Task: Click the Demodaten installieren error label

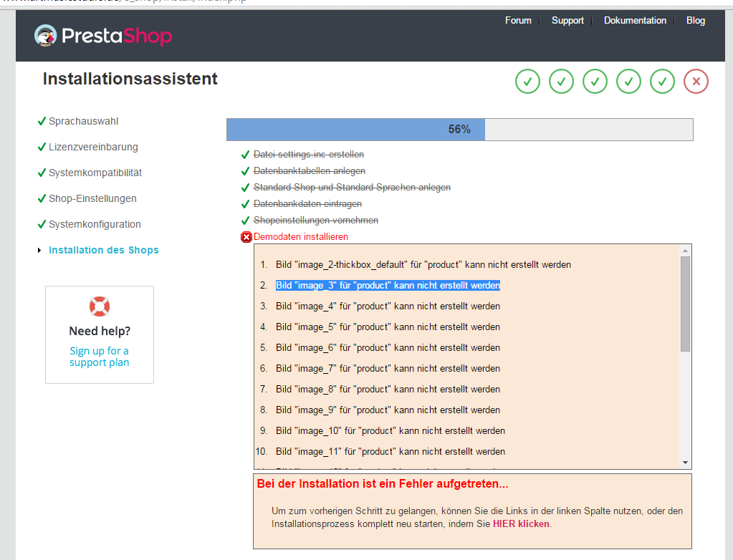Action: pos(301,237)
